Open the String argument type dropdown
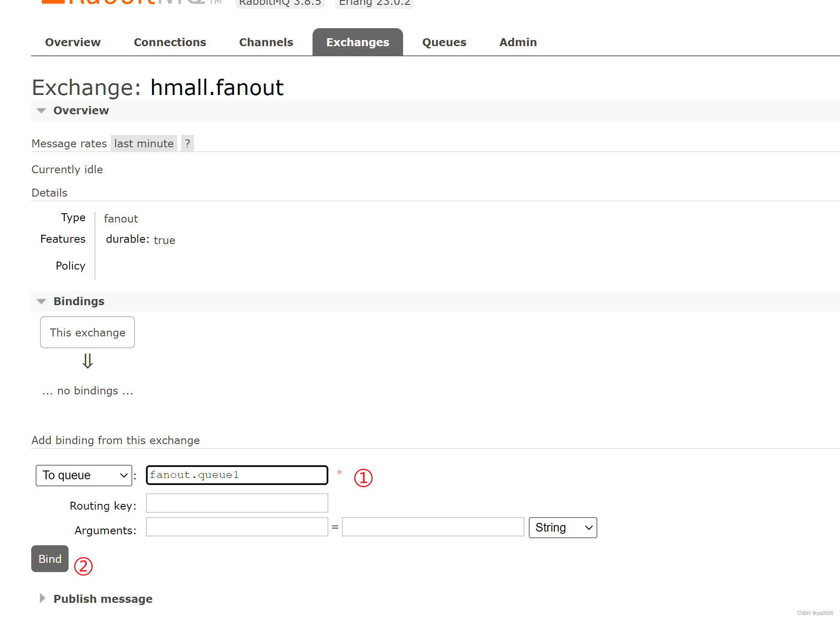This screenshot has width=840, height=620. click(563, 528)
